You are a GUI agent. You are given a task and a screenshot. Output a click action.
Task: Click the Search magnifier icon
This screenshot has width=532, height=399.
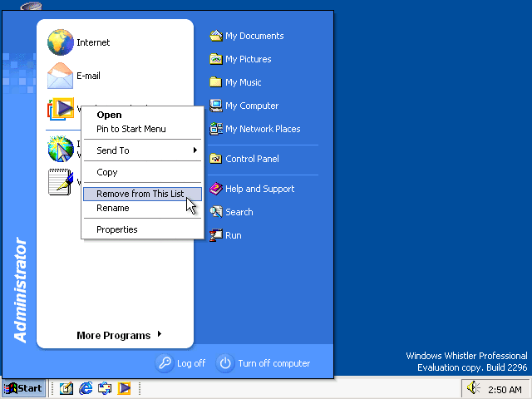pyautogui.click(x=216, y=212)
